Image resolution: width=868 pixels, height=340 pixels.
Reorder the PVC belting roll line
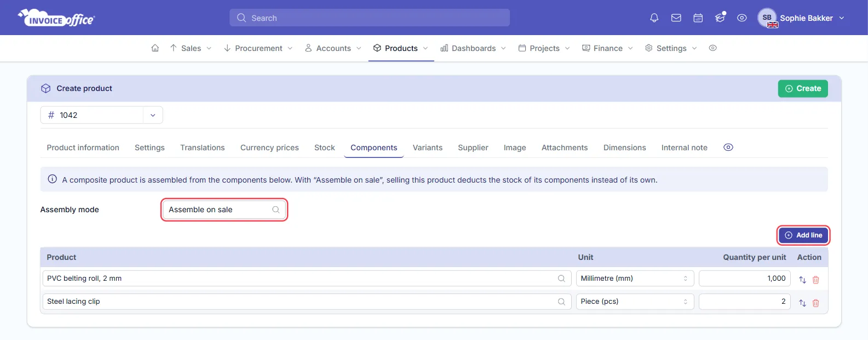click(802, 280)
